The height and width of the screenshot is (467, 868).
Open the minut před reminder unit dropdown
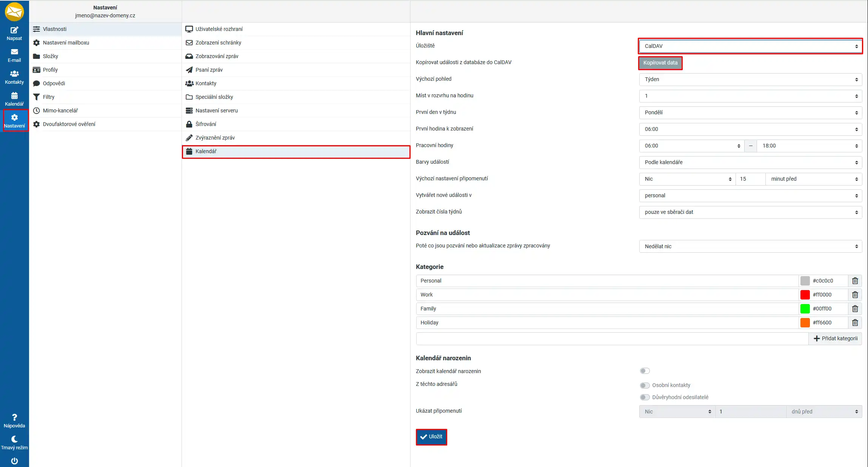pyautogui.click(x=814, y=179)
